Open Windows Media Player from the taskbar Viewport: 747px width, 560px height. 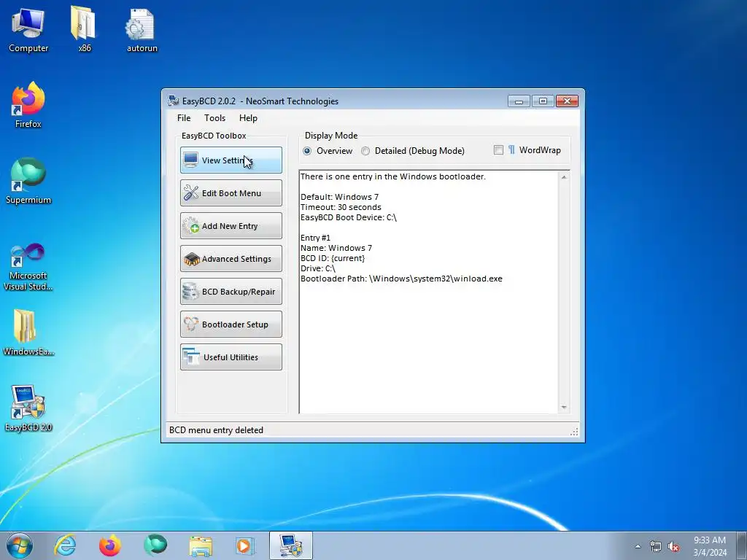coord(245,545)
